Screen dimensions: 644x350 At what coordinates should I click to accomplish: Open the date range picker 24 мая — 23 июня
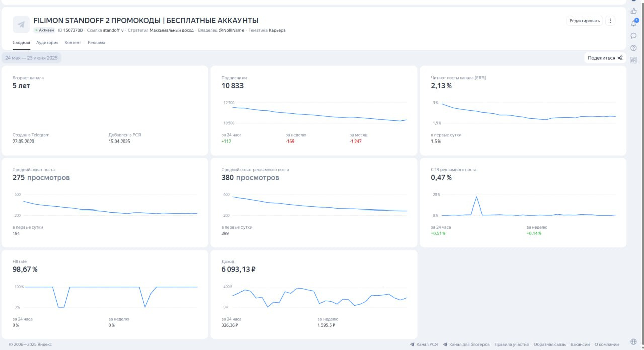31,58
